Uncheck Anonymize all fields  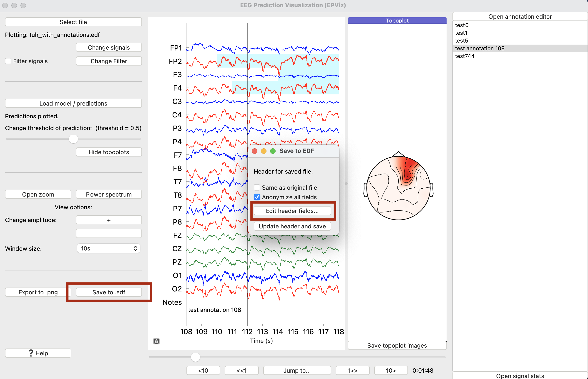(x=257, y=197)
